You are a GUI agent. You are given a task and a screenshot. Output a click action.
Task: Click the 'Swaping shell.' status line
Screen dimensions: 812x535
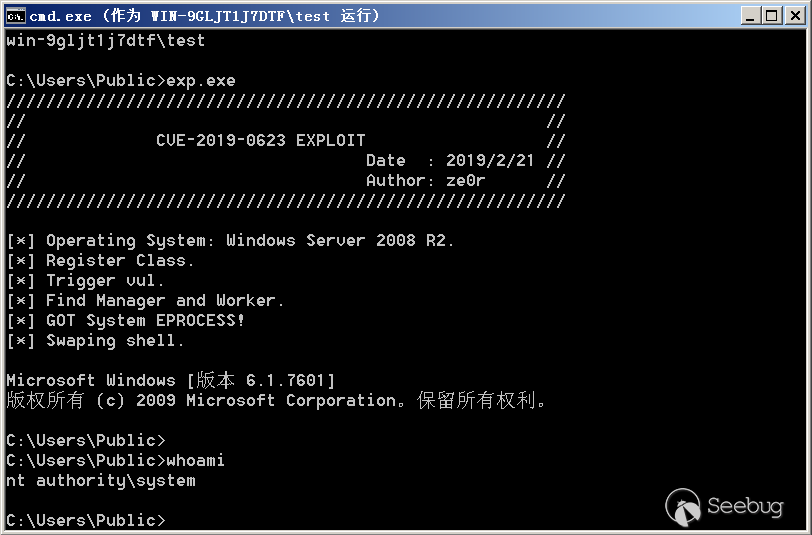(x=95, y=341)
